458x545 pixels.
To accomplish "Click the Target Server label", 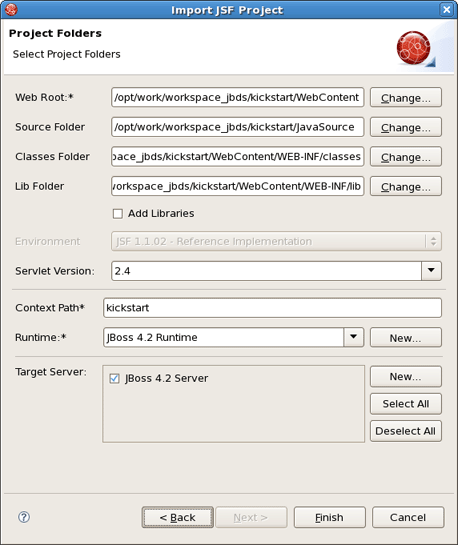I will (x=51, y=372).
